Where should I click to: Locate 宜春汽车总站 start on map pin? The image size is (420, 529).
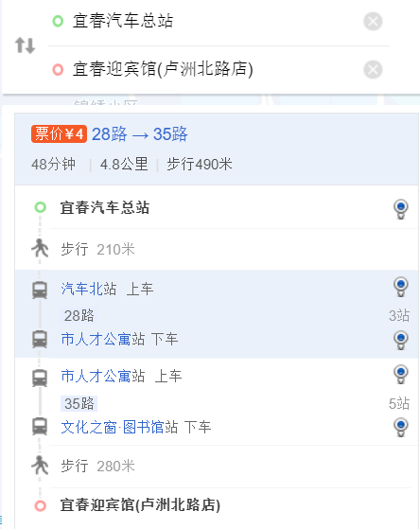(x=401, y=209)
